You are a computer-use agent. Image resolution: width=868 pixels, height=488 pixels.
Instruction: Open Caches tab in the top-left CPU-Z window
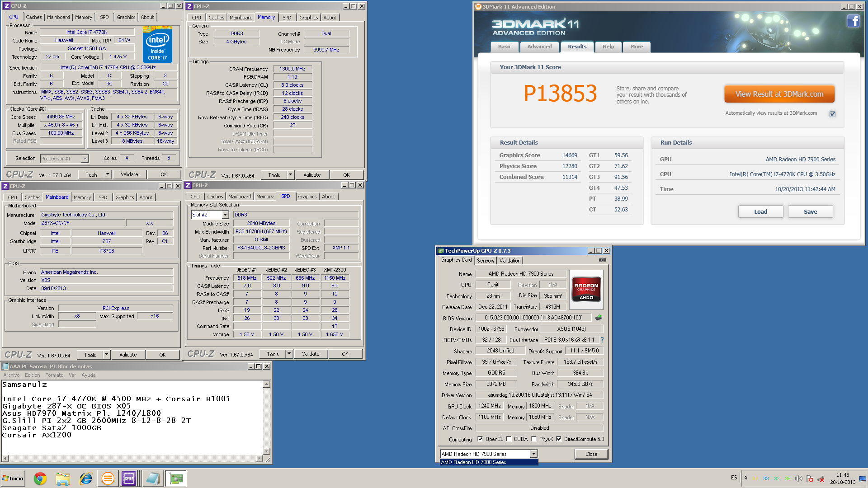(34, 17)
